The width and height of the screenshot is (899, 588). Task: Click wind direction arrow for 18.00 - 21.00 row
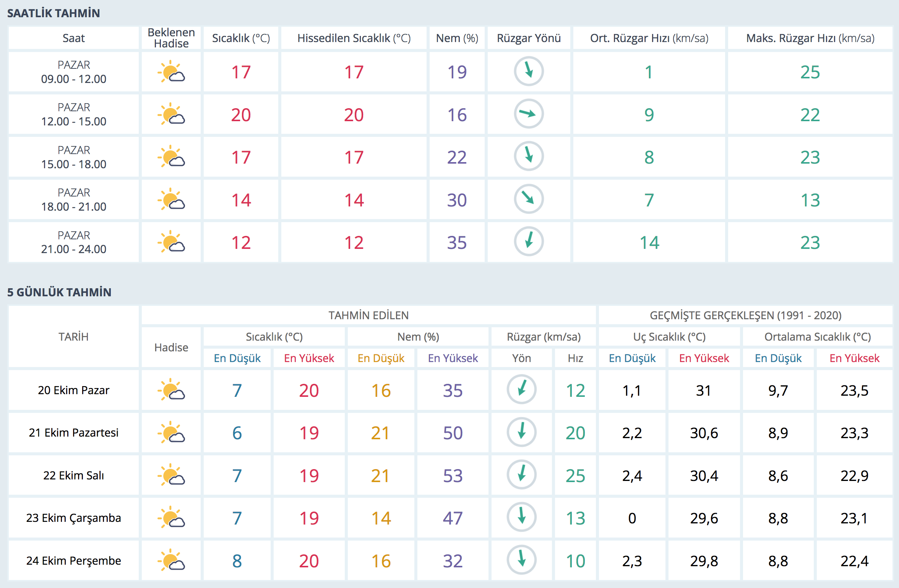(x=529, y=199)
